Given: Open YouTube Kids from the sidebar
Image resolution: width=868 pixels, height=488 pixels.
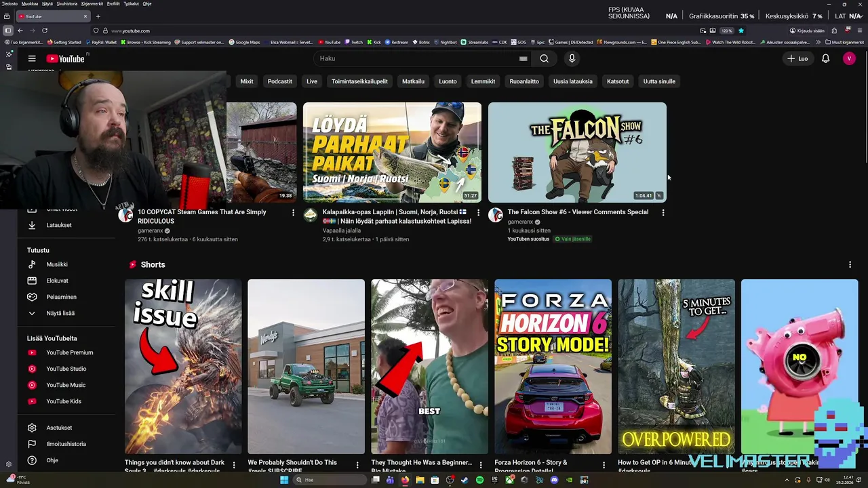Looking at the screenshot, I should coord(63,401).
